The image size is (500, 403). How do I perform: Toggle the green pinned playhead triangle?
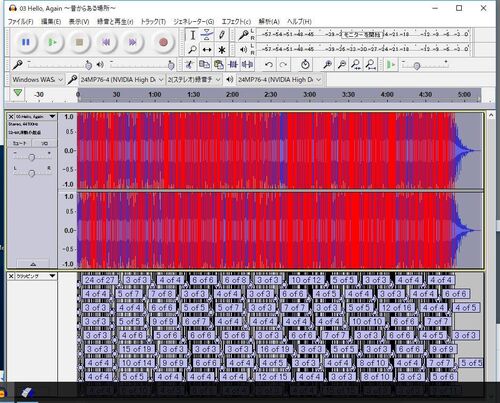pos(18,93)
